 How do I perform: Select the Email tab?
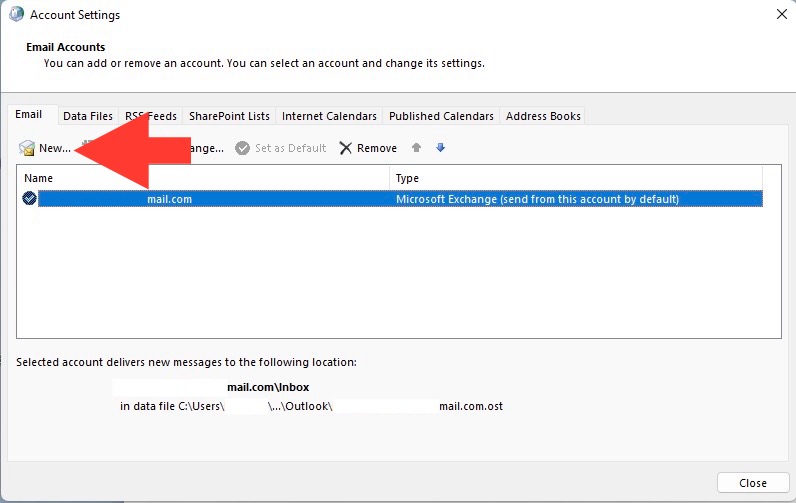(x=29, y=115)
